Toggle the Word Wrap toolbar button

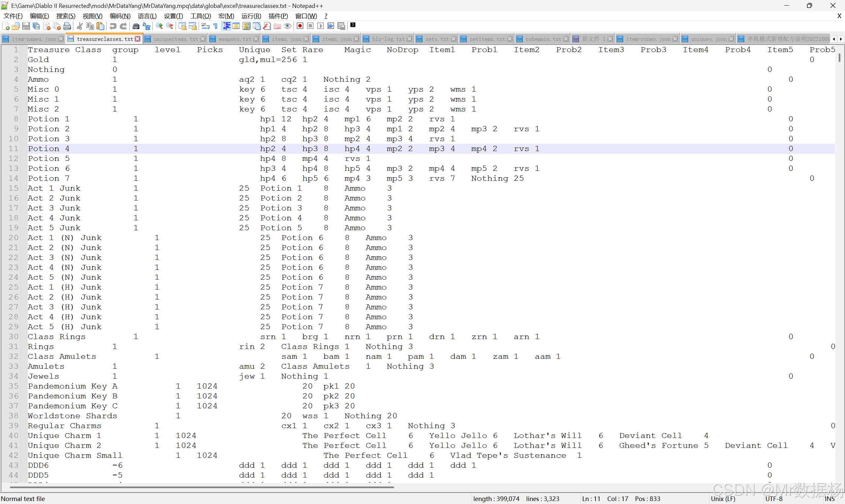(x=205, y=26)
